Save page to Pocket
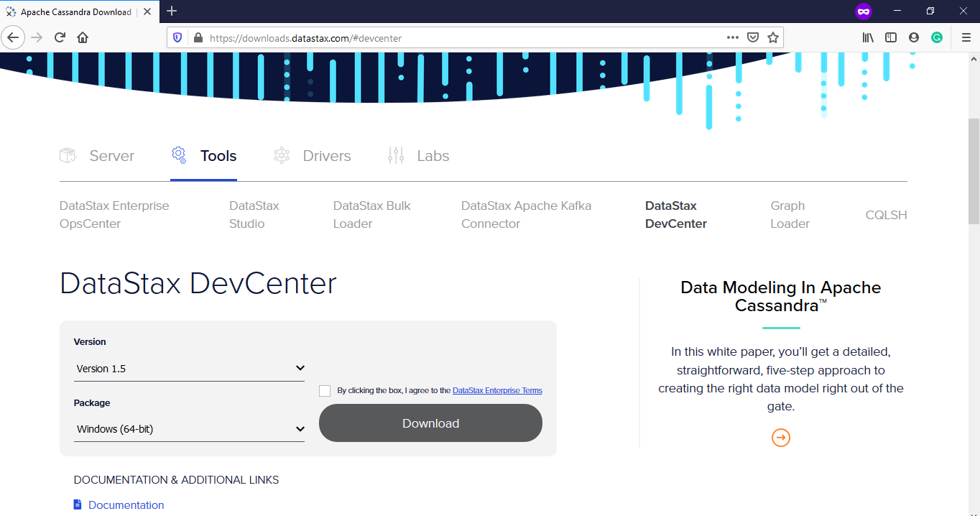The width and height of the screenshot is (980, 516). (x=753, y=37)
